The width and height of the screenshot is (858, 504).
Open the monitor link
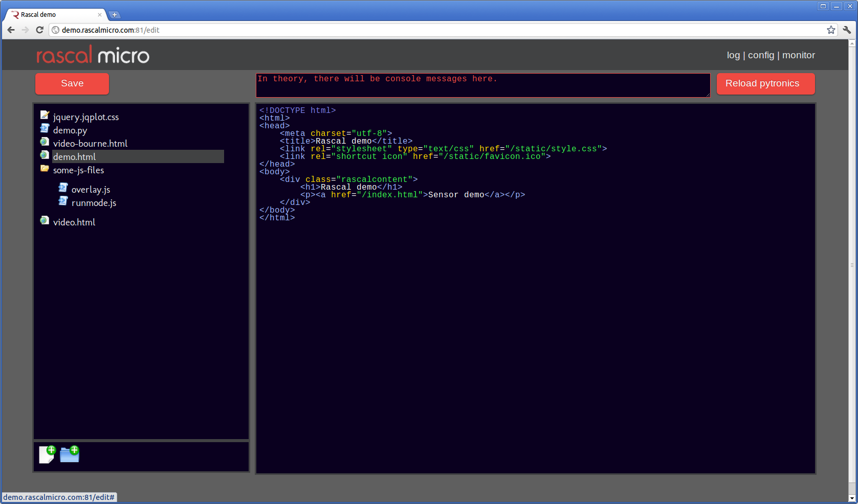coord(798,55)
